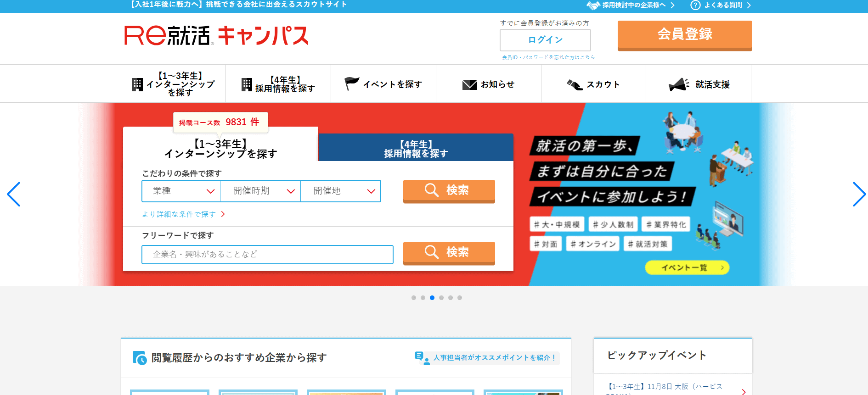The width and height of the screenshot is (868, 395).
Task: Show the previous banner slide
Action: (14, 194)
